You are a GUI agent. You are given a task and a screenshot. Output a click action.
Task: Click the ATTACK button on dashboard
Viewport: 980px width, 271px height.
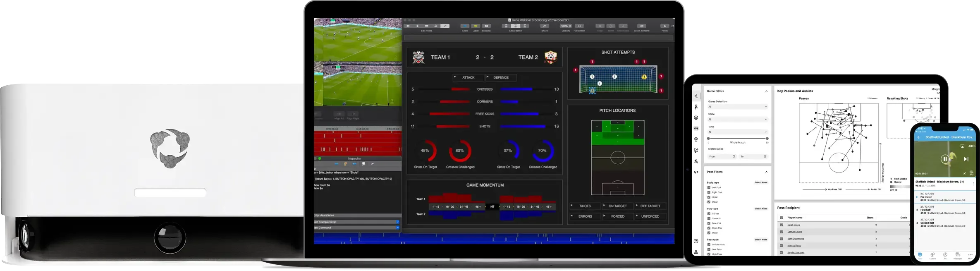[x=468, y=77]
